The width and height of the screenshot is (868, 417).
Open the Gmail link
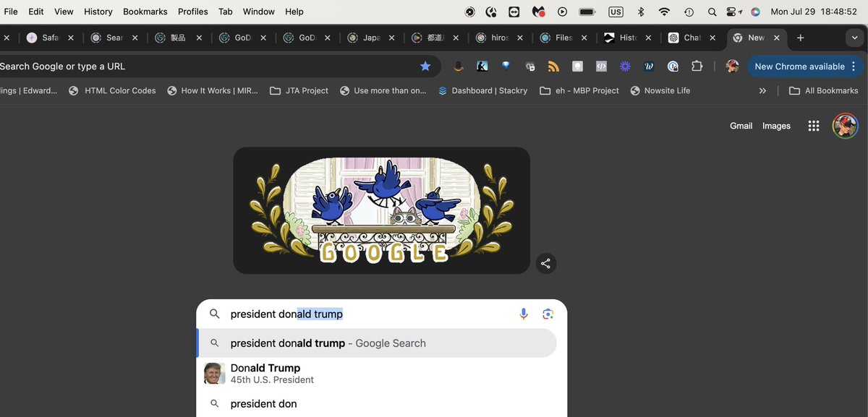pos(741,126)
